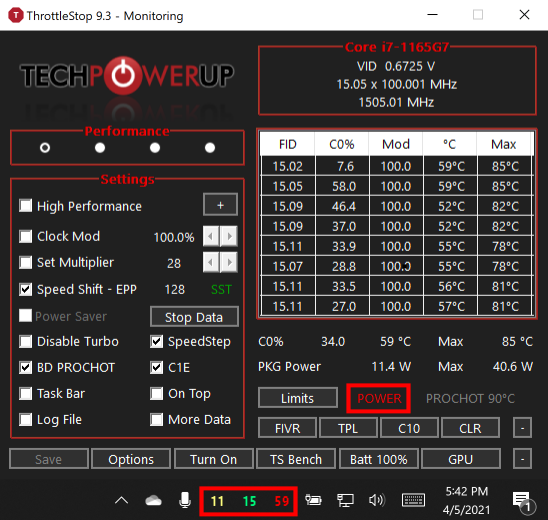Screen dimensions: 548x520
Task: Enable the Task Bar checkbox
Action: click(26, 393)
